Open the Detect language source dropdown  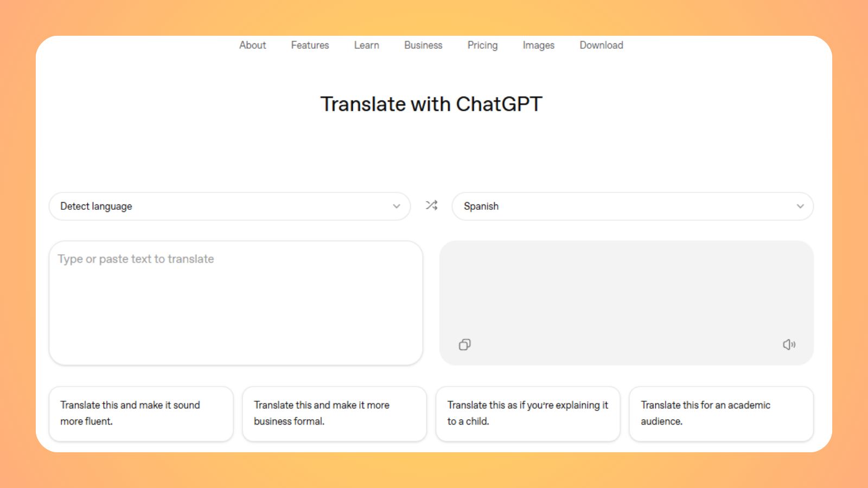tap(229, 207)
